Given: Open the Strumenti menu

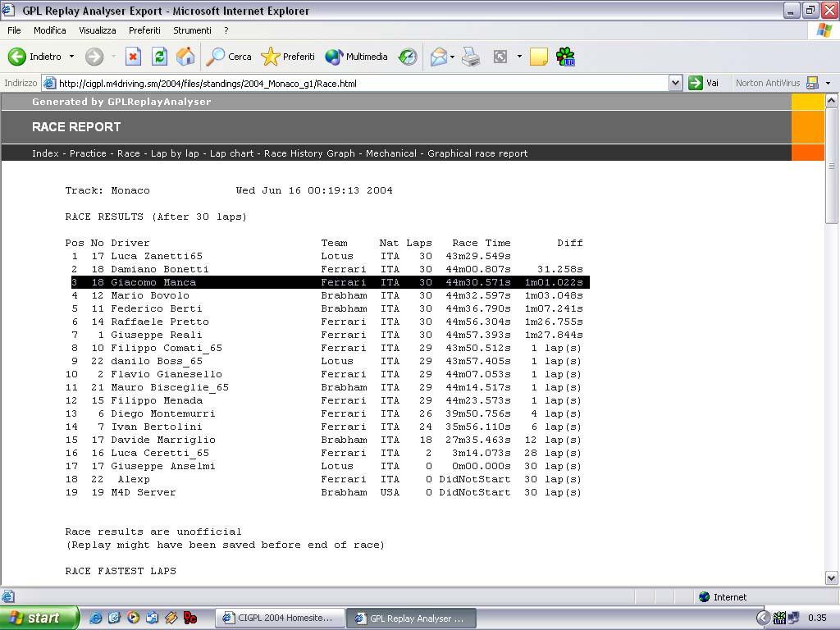Looking at the screenshot, I should pos(192,30).
